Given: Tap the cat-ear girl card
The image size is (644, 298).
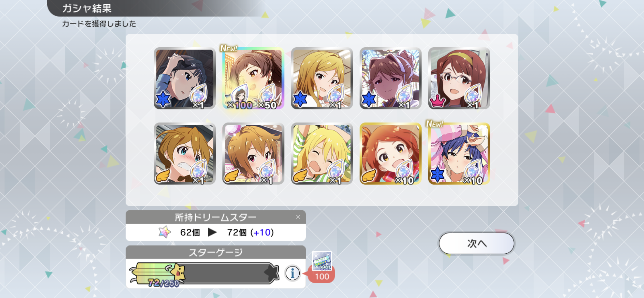Looking at the screenshot, I should point(391,78).
